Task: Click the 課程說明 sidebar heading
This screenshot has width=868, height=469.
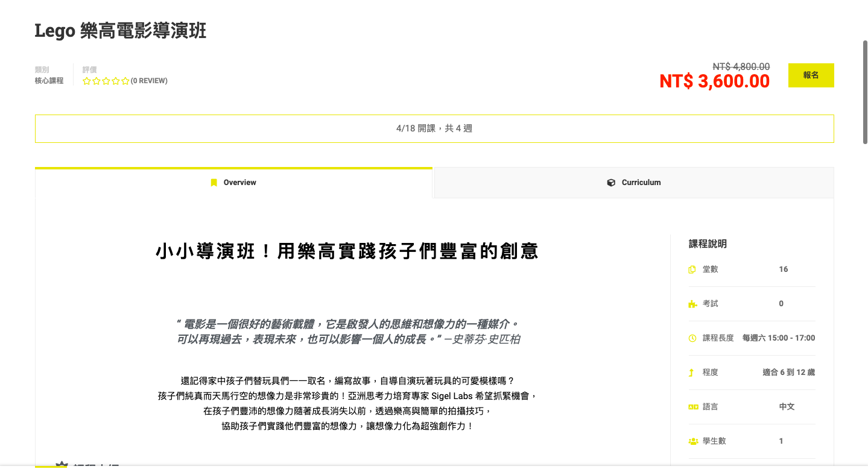Action: coord(708,244)
